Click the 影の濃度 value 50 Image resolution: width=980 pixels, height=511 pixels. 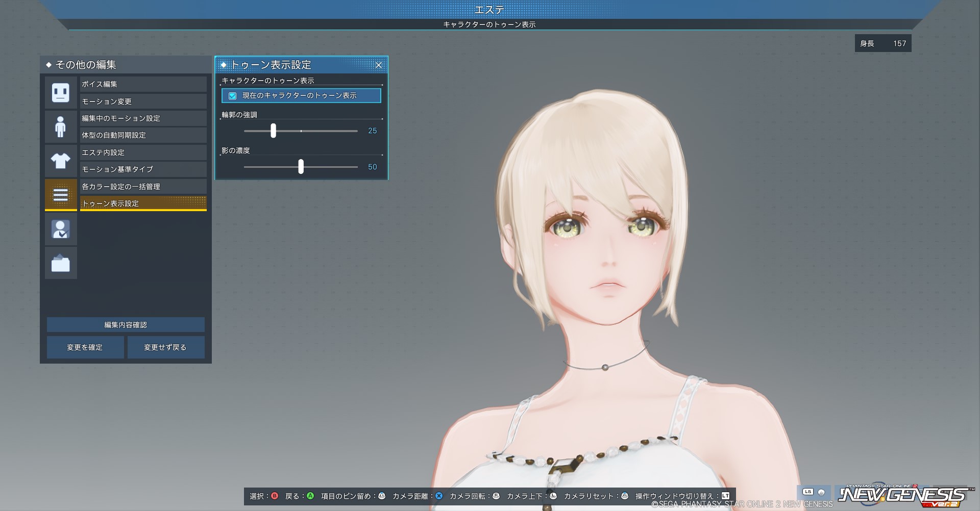[x=373, y=167]
